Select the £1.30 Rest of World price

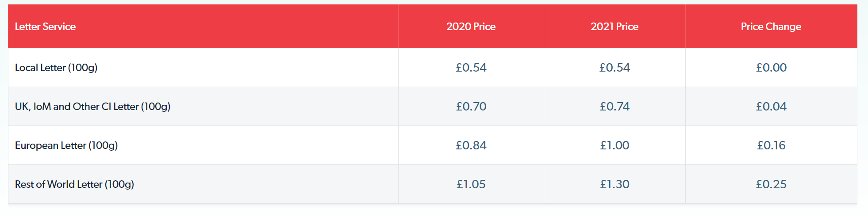click(x=615, y=184)
